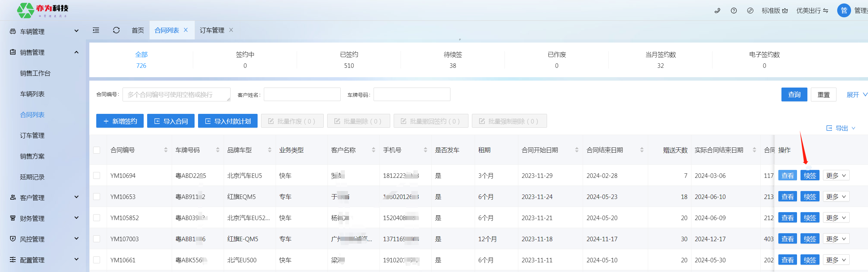
Task: Toggle select-all checkbox in table header
Action: [97, 150]
